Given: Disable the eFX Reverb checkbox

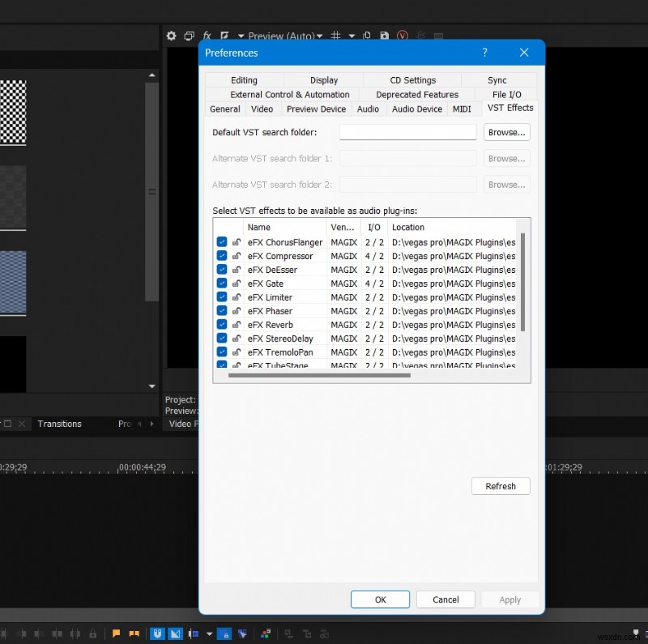Looking at the screenshot, I should click(x=222, y=324).
